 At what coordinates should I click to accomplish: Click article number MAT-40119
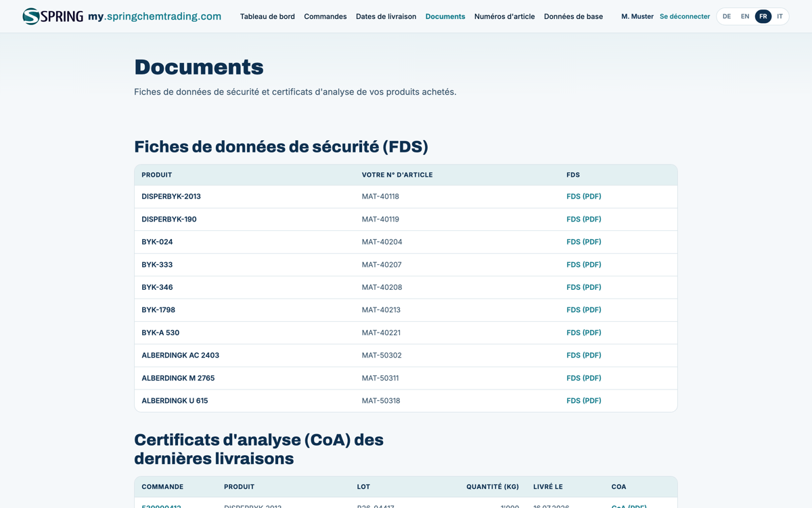pyautogui.click(x=380, y=219)
